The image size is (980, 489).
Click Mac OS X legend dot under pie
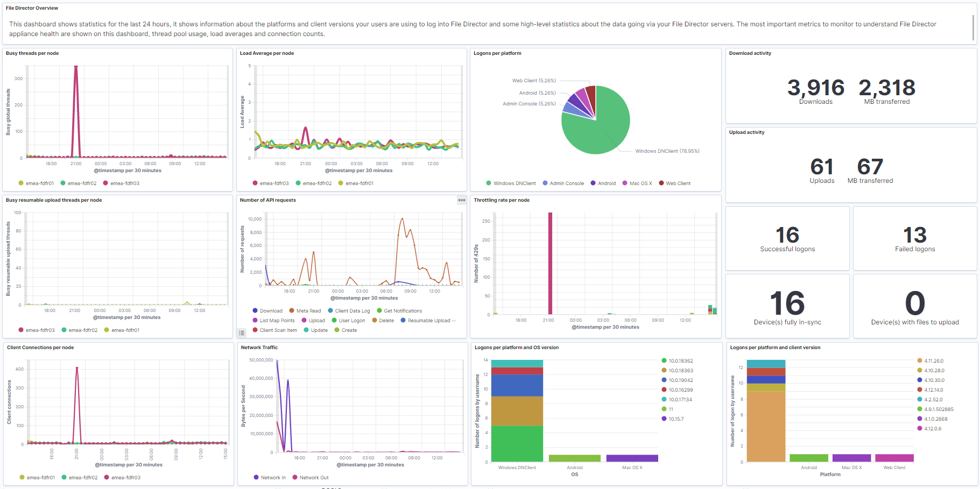[625, 183]
